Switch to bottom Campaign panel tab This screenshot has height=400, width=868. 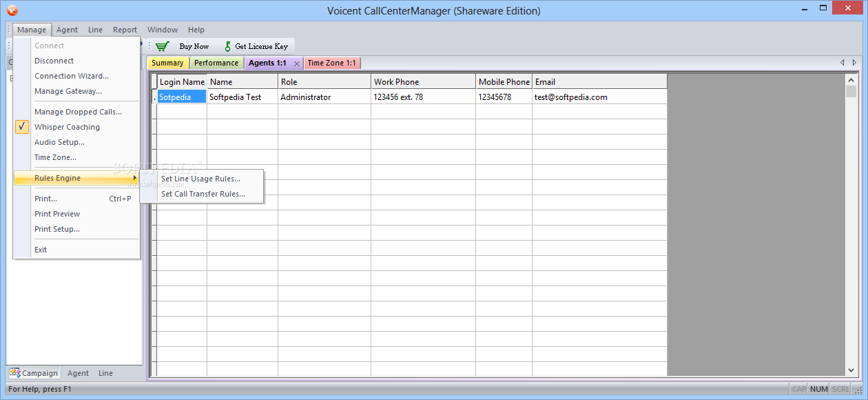34,373
